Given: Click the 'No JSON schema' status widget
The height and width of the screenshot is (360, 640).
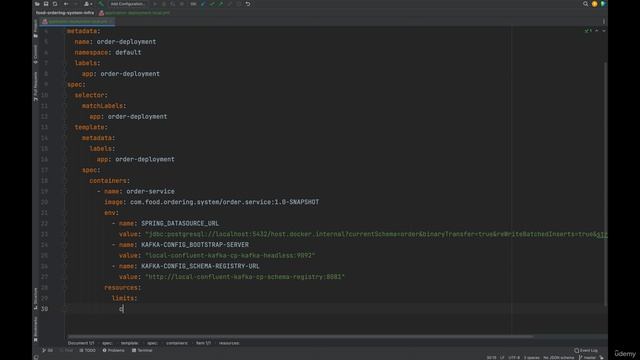Looking at the screenshot, I should 558,358.
